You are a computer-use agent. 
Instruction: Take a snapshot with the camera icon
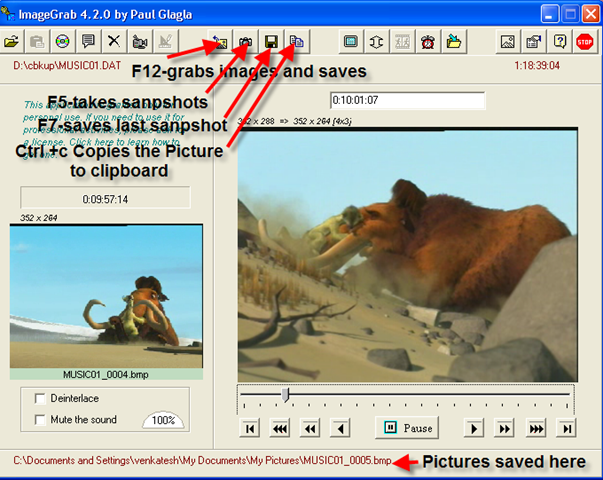pos(245,41)
